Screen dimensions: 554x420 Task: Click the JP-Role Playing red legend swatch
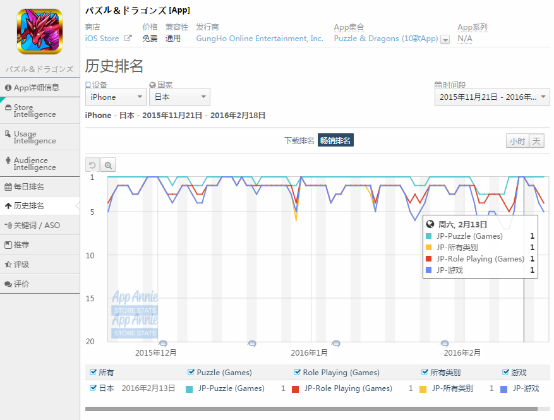click(295, 389)
